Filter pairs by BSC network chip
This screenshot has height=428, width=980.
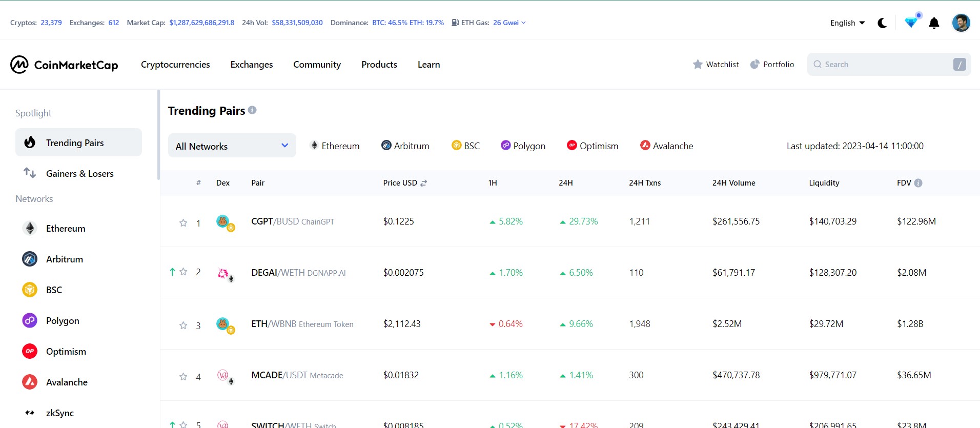(x=465, y=146)
